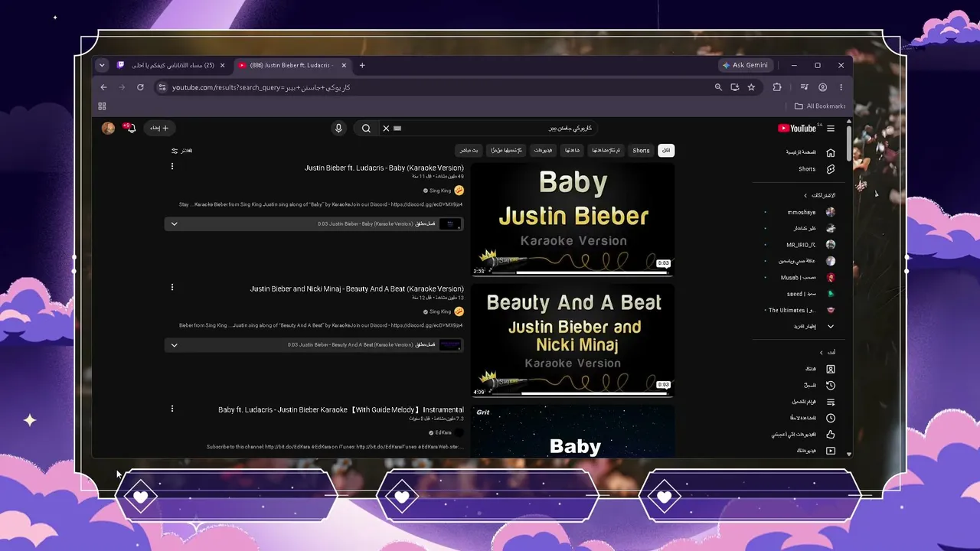Open Chrome profile icon
980x551 pixels.
click(823, 87)
